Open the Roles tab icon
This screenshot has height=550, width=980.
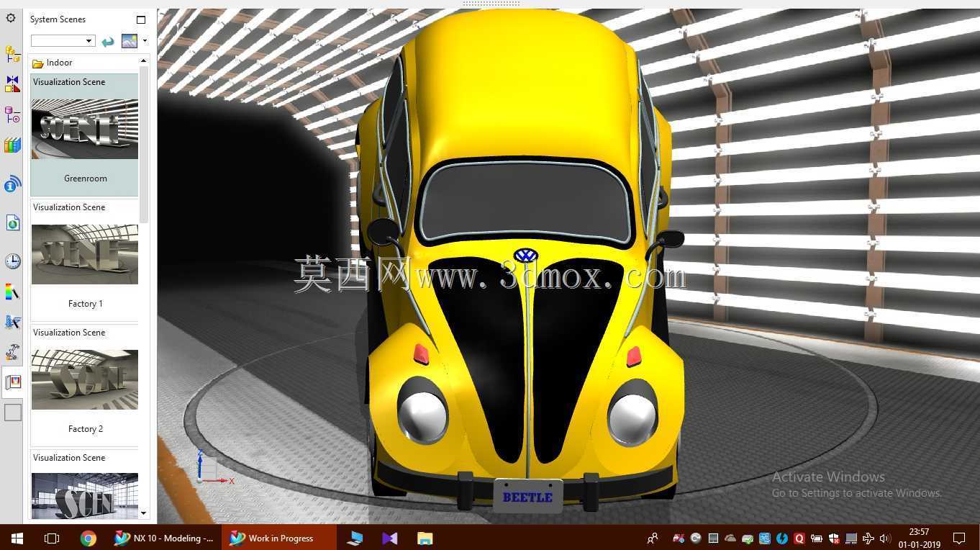(x=12, y=352)
